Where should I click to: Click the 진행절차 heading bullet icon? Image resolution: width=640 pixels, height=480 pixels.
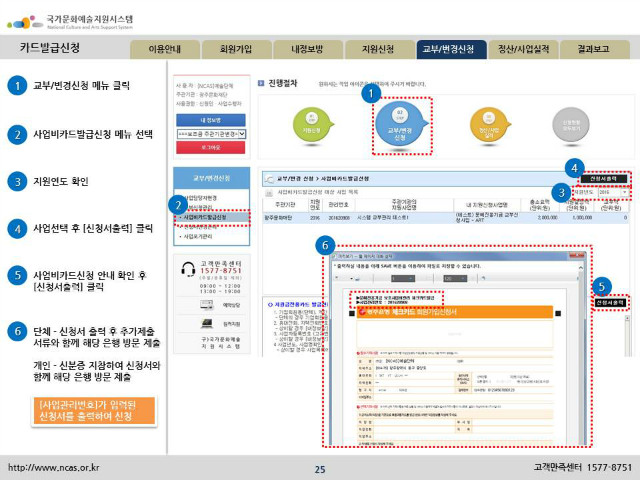click(261, 83)
